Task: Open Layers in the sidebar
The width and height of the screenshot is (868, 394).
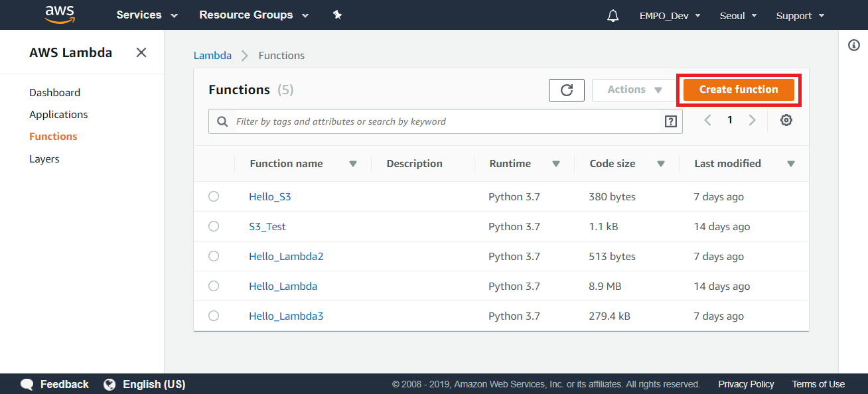Action: [44, 159]
